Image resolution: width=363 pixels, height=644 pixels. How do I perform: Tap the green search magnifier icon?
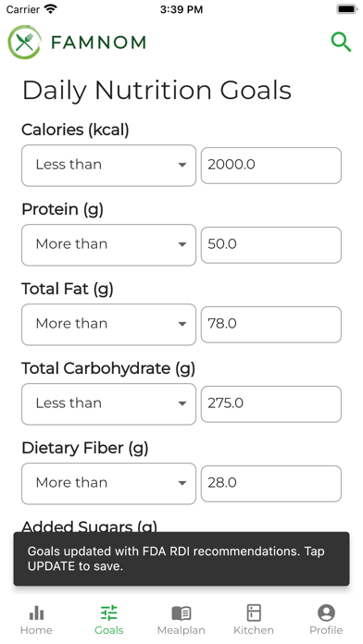(x=341, y=43)
